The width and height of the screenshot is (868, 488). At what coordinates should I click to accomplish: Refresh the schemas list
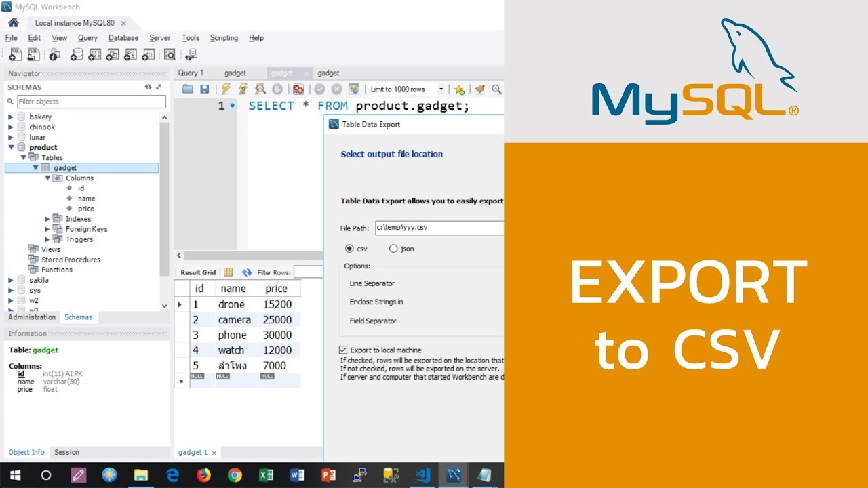[148, 87]
